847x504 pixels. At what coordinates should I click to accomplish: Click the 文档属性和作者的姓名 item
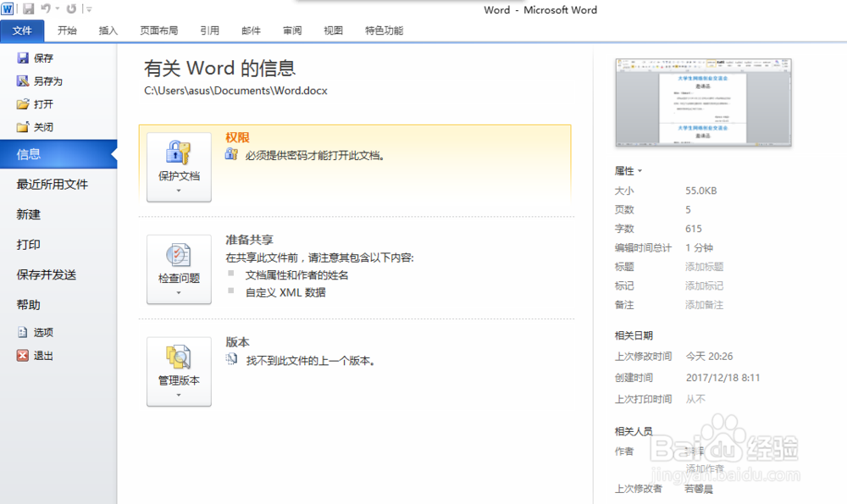297,275
